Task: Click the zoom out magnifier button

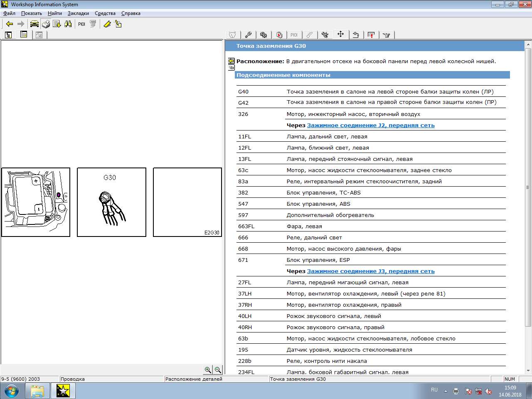Action: tap(217, 370)
